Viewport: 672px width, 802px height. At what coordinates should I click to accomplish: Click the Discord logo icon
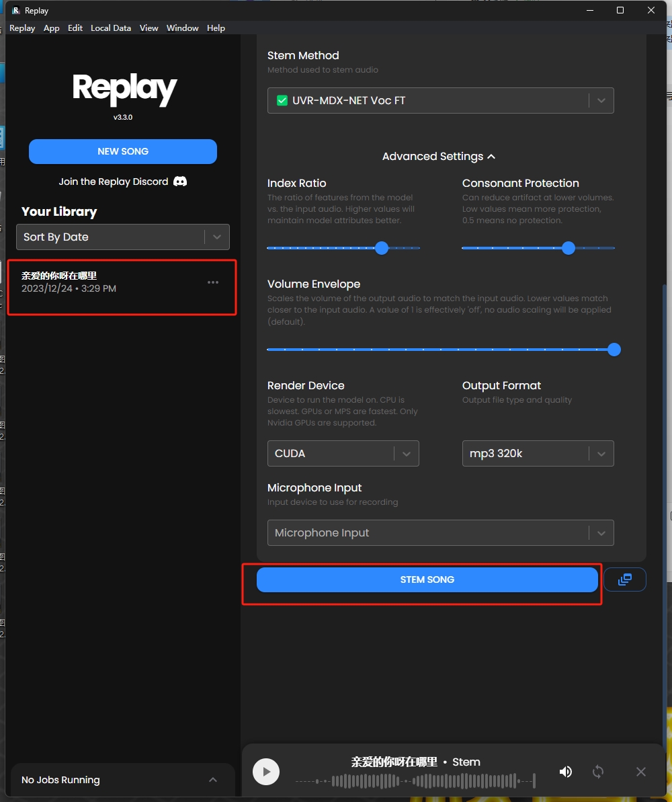point(180,182)
